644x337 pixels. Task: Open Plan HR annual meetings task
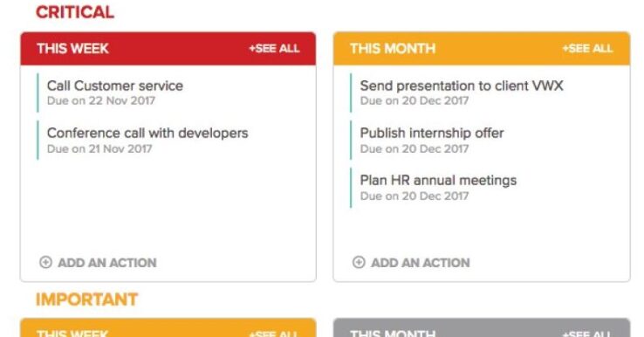[438, 181]
